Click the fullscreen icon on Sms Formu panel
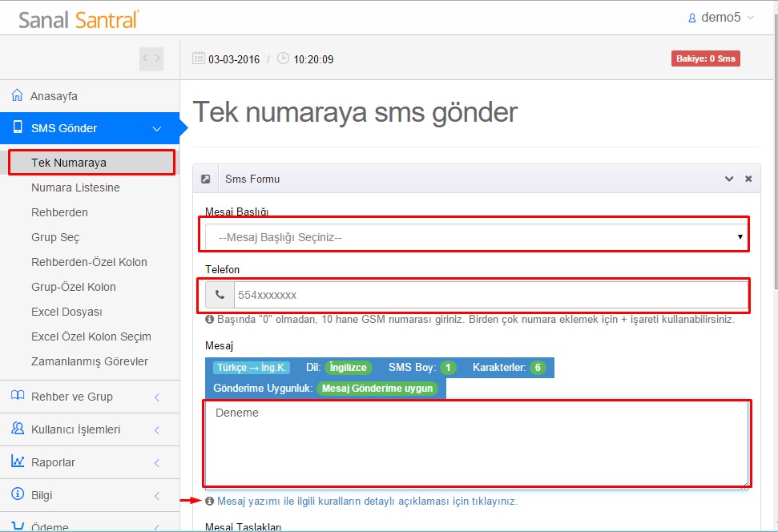 click(205, 179)
